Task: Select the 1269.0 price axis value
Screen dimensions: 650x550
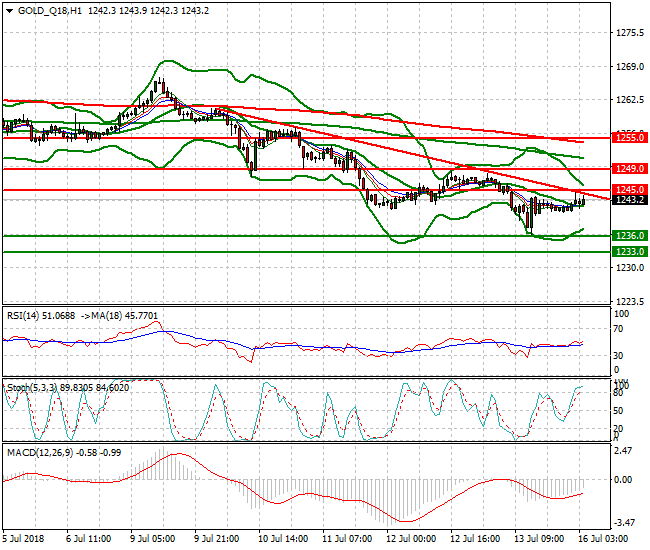Action: (x=630, y=67)
